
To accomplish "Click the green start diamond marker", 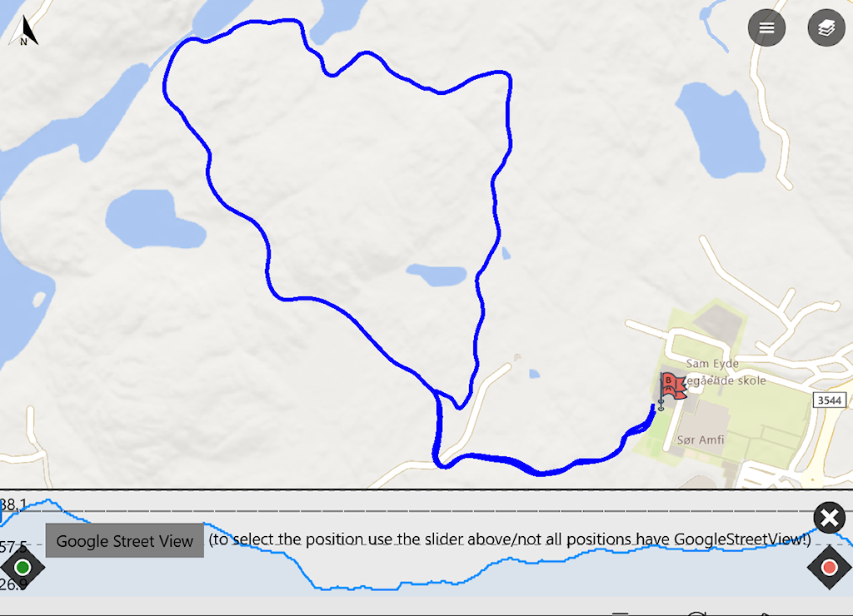I will point(22,568).
